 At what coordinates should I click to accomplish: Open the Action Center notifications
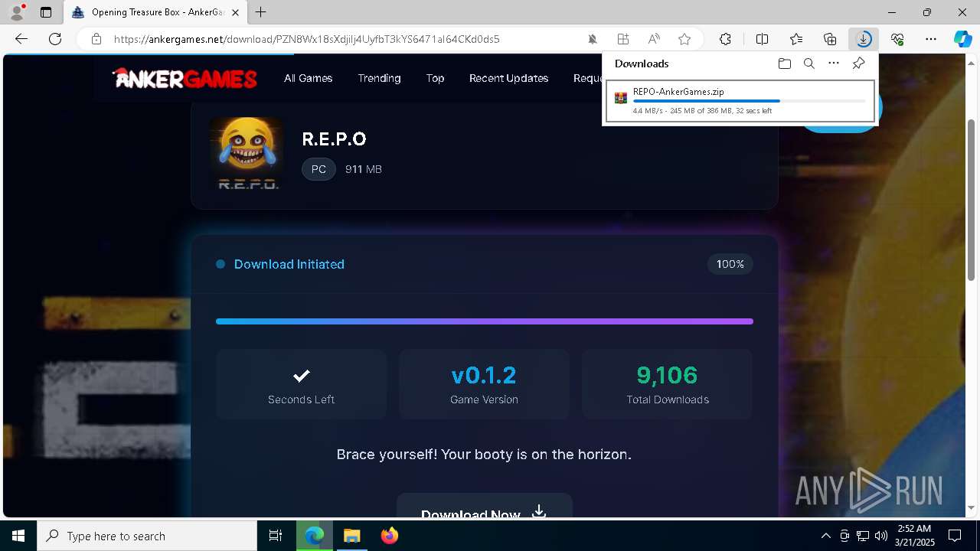tap(955, 536)
